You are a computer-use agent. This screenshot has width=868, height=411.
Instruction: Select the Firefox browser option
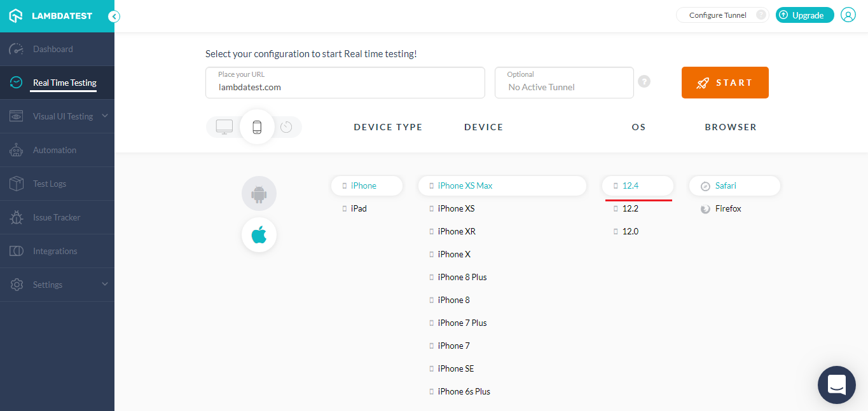click(x=728, y=208)
